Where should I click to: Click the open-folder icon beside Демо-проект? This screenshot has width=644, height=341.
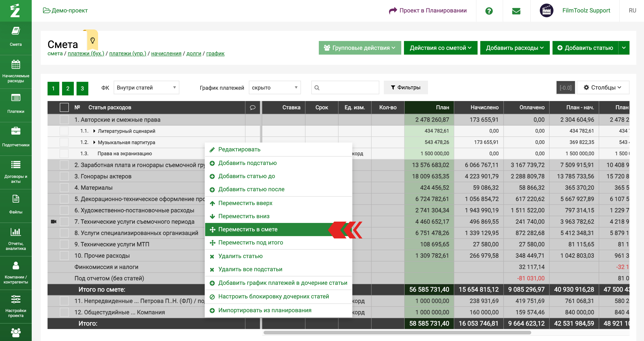point(46,10)
